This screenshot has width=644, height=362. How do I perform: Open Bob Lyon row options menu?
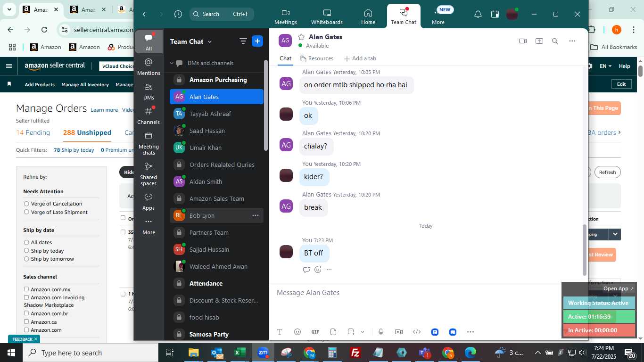255,215
